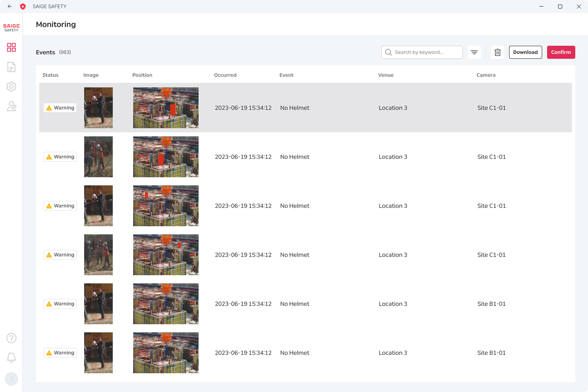Open the filter options icon
This screenshot has width=588, height=392.
coord(474,52)
